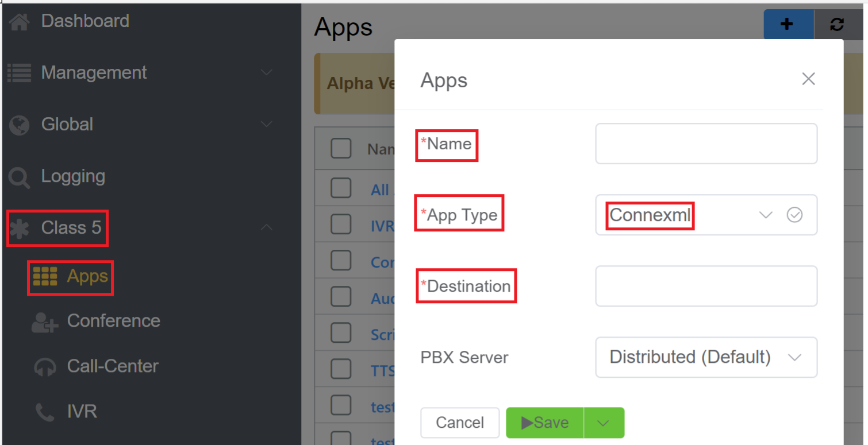Select the checkbox beside the TTS row

click(341, 369)
